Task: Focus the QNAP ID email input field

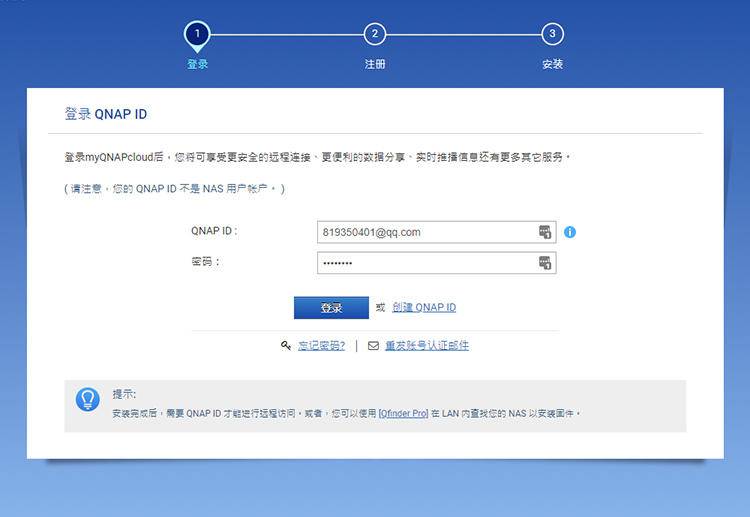Action: [436, 232]
